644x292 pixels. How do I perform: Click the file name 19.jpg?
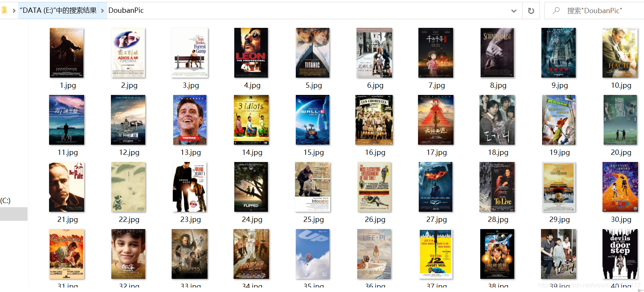click(x=559, y=153)
